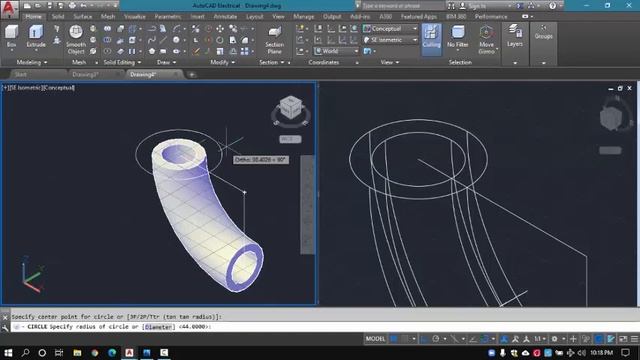The image size is (640, 360).
Task: Toggle ortho mode in status bar
Action: 424,339
